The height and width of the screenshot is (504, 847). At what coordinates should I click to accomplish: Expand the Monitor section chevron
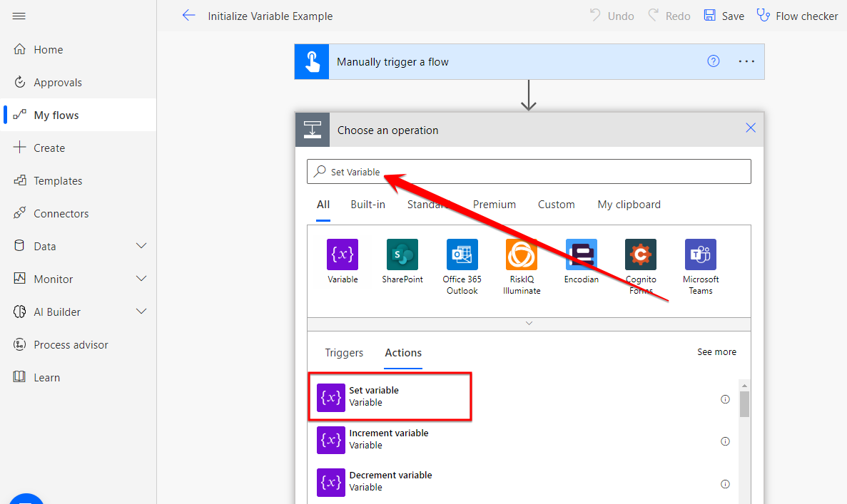(x=141, y=279)
